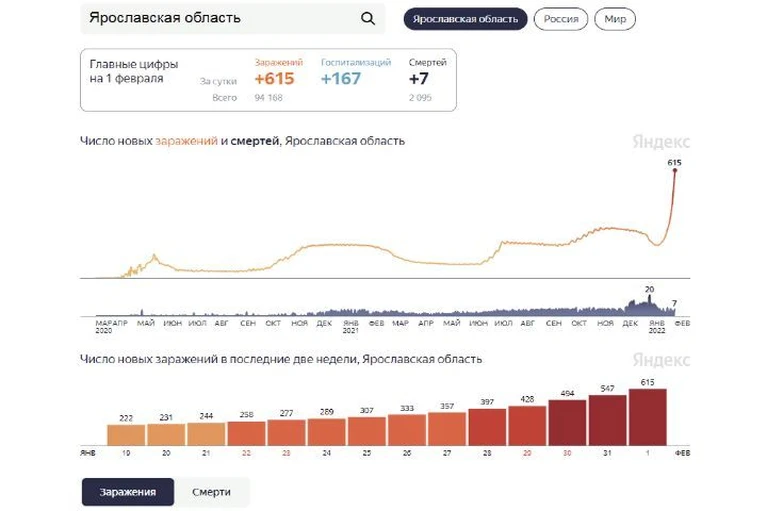Click the bar labeled 615 for February 1

pos(648,417)
